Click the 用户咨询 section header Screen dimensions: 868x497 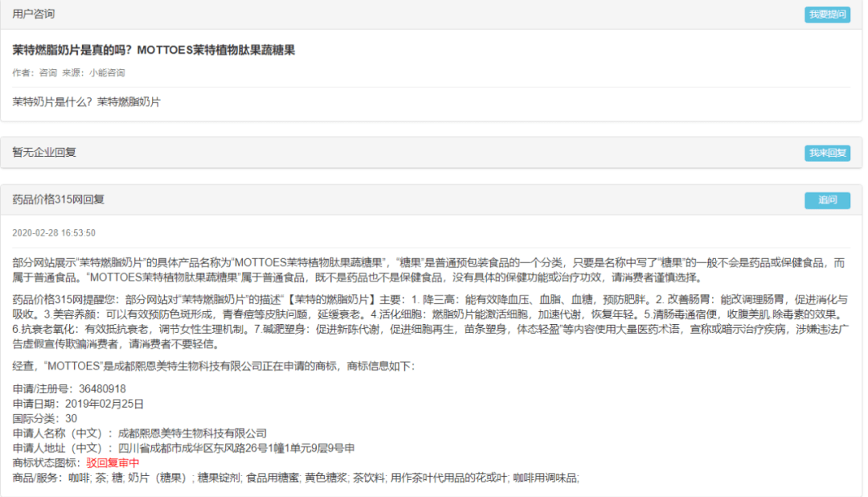point(35,13)
